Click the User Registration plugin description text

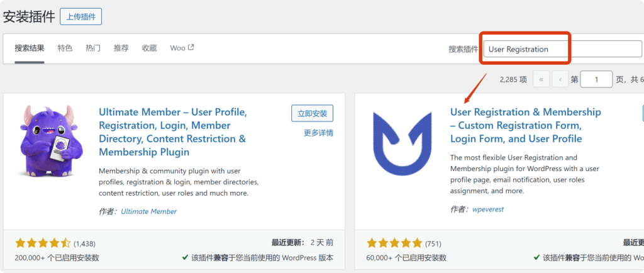[x=525, y=174]
